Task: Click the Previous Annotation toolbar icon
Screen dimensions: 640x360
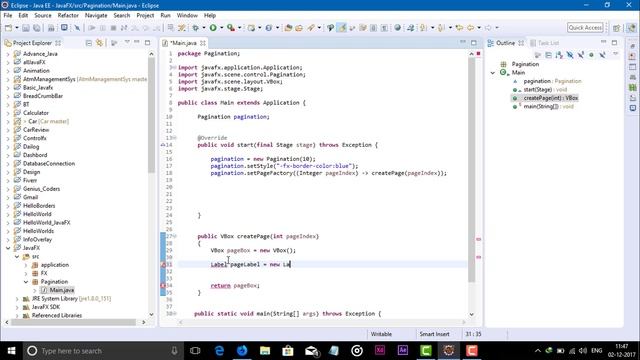Action: tap(441, 28)
